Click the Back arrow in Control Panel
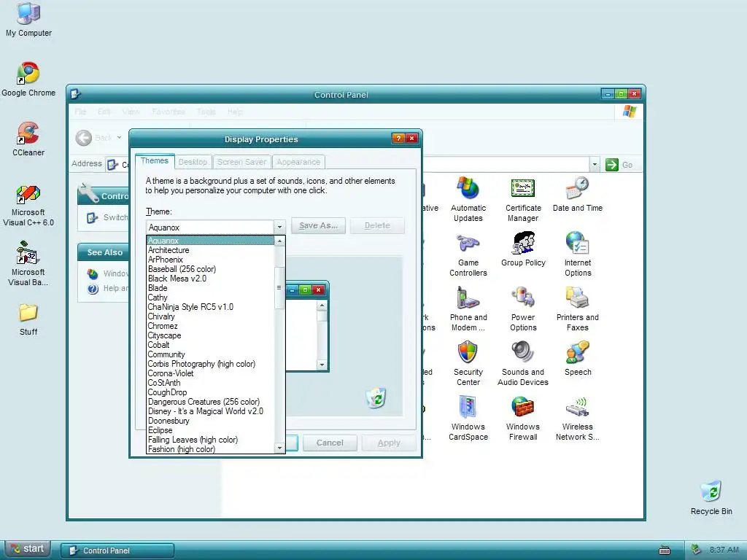The height and width of the screenshot is (560, 747). click(x=84, y=138)
